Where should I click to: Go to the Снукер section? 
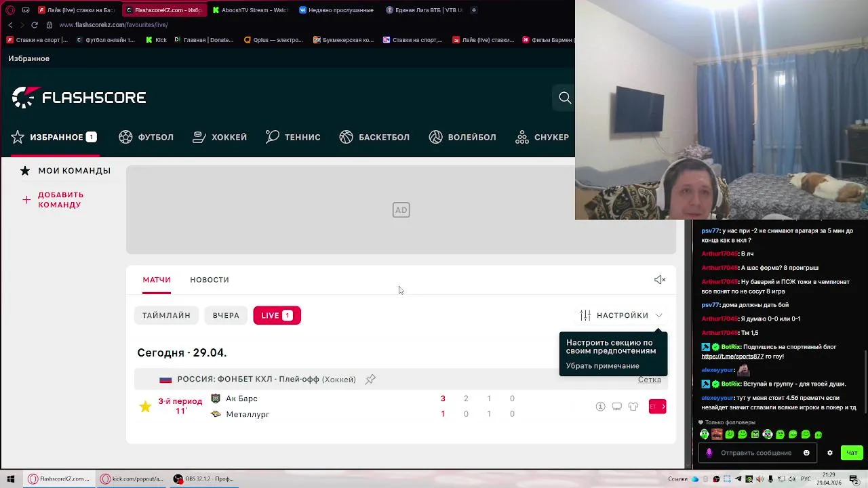click(x=542, y=137)
